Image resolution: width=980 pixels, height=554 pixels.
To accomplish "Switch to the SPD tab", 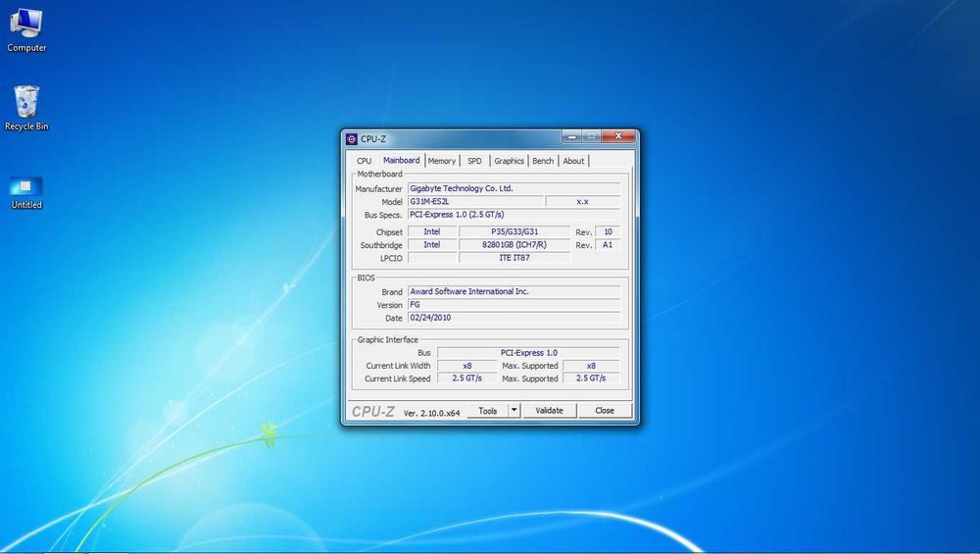I will [x=475, y=161].
